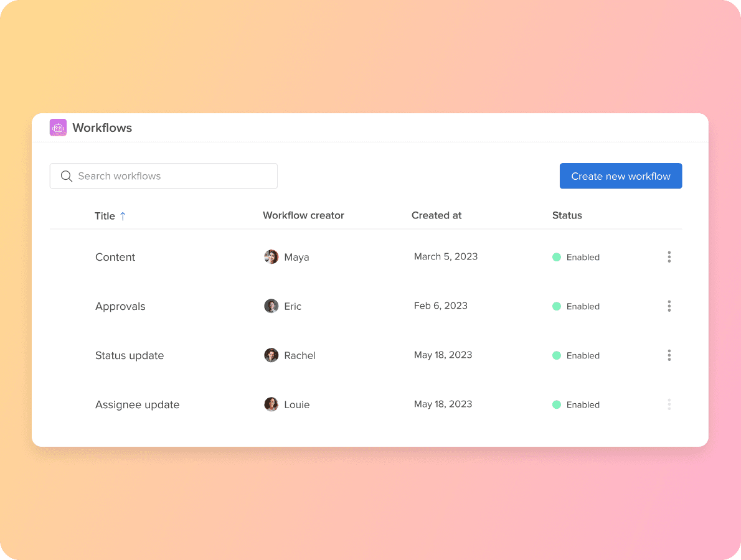Click Eric's avatar in the Approvals row

coord(271,306)
